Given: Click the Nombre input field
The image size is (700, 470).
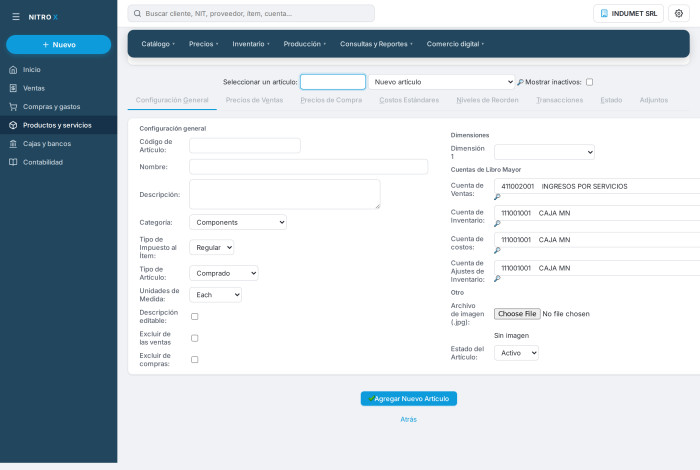Looking at the screenshot, I should click(x=308, y=167).
